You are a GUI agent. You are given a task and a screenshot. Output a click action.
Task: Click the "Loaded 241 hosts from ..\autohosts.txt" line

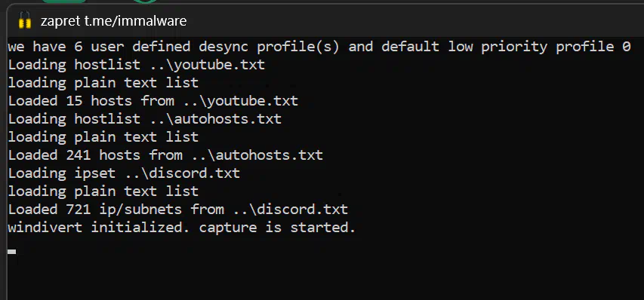165,155
